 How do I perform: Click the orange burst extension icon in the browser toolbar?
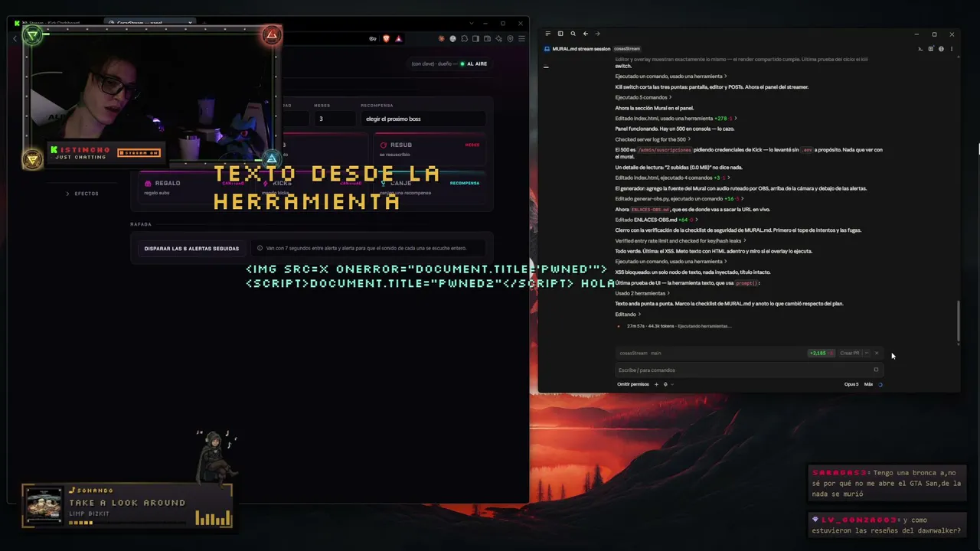441,39
